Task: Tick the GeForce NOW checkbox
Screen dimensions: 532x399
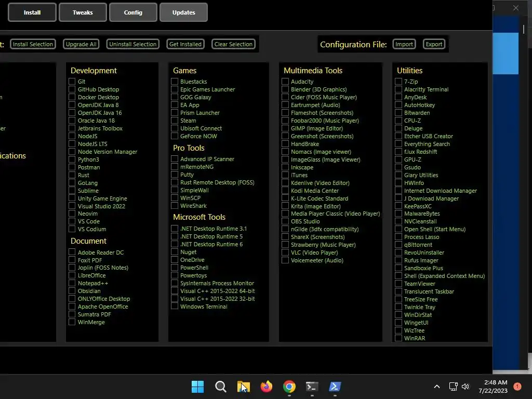Action: pos(175,136)
